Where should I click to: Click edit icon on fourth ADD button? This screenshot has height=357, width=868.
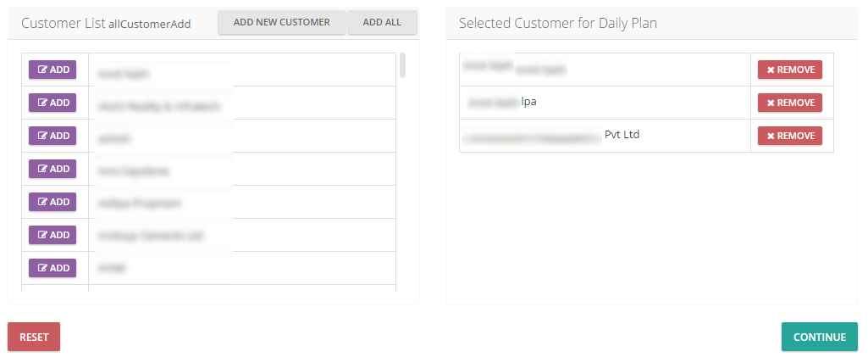[42, 169]
